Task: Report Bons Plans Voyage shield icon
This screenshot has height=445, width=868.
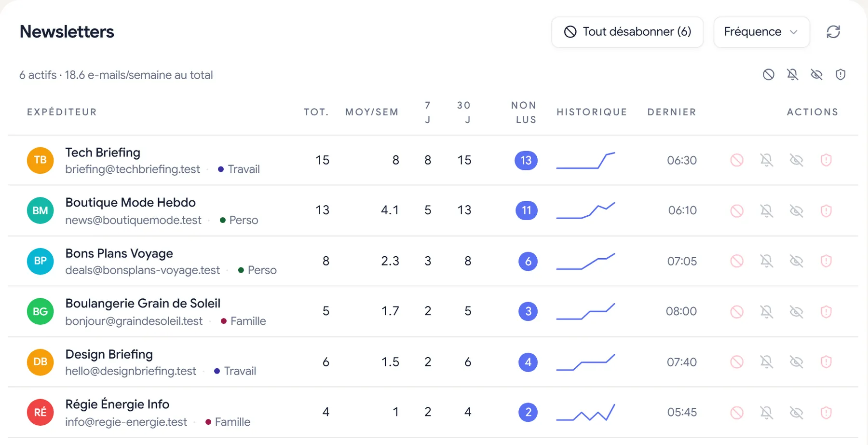Action: (826, 261)
